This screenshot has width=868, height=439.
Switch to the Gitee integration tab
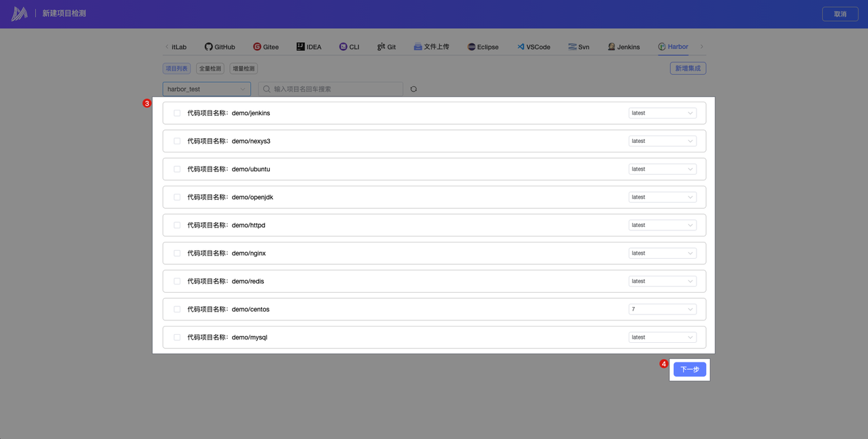coord(266,47)
